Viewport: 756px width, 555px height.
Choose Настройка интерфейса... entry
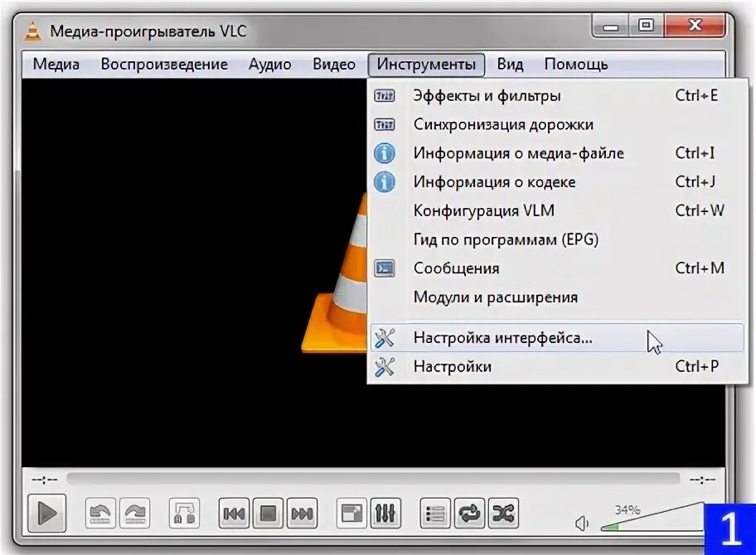tap(557, 338)
